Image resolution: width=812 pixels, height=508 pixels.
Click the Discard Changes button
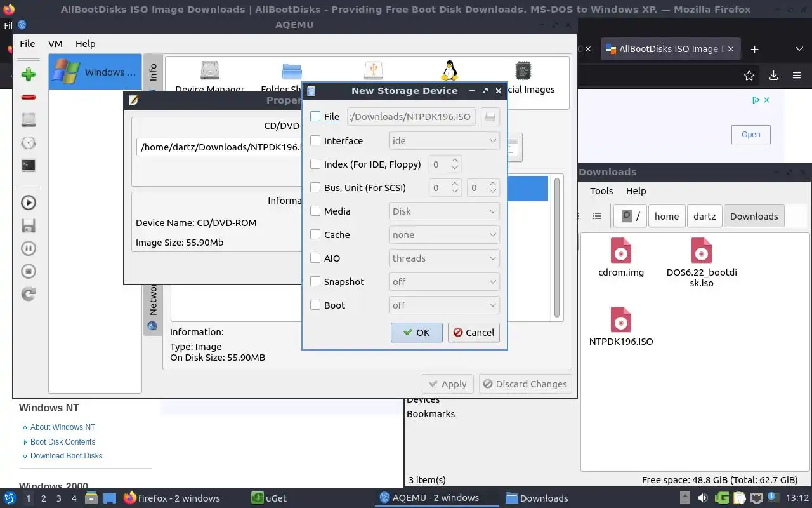pyautogui.click(x=525, y=384)
